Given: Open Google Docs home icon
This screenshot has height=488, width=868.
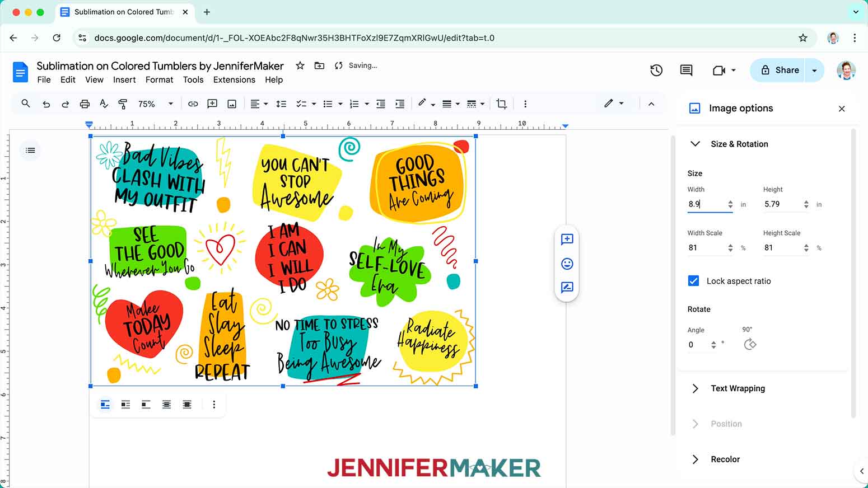Looking at the screenshot, I should pyautogui.click(x=20, y=72).
